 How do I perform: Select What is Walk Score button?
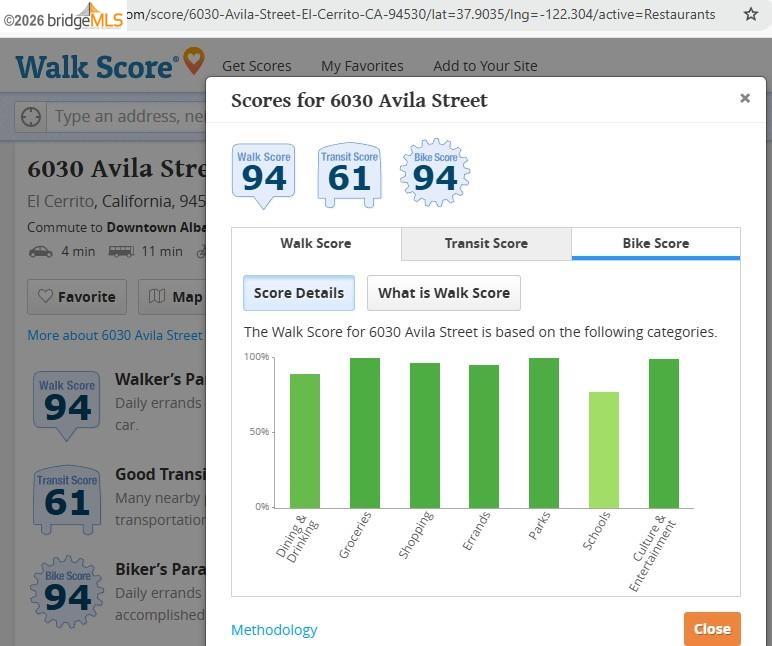[444, 293]
